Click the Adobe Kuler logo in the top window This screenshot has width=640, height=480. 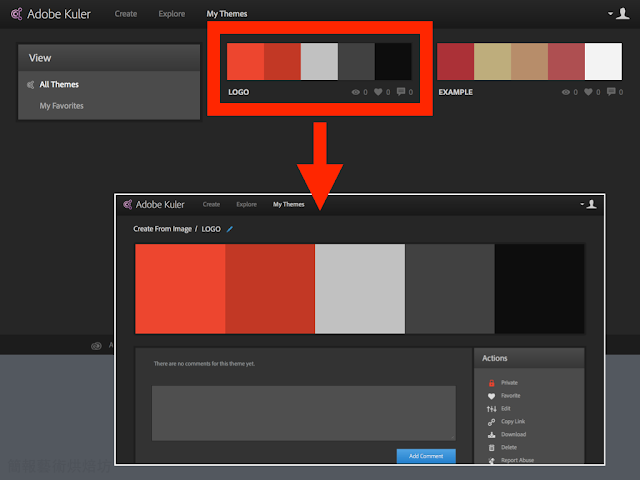point(51,14)
